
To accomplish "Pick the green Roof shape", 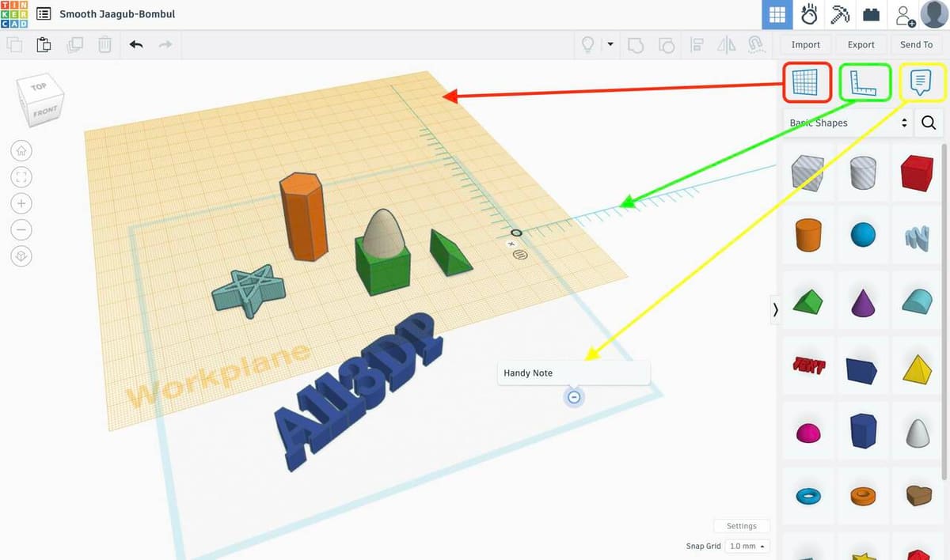I will click(807, 301).
